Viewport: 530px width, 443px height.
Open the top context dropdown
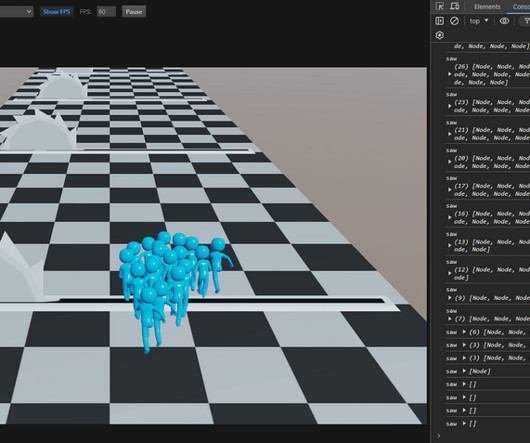click(479, 21)
